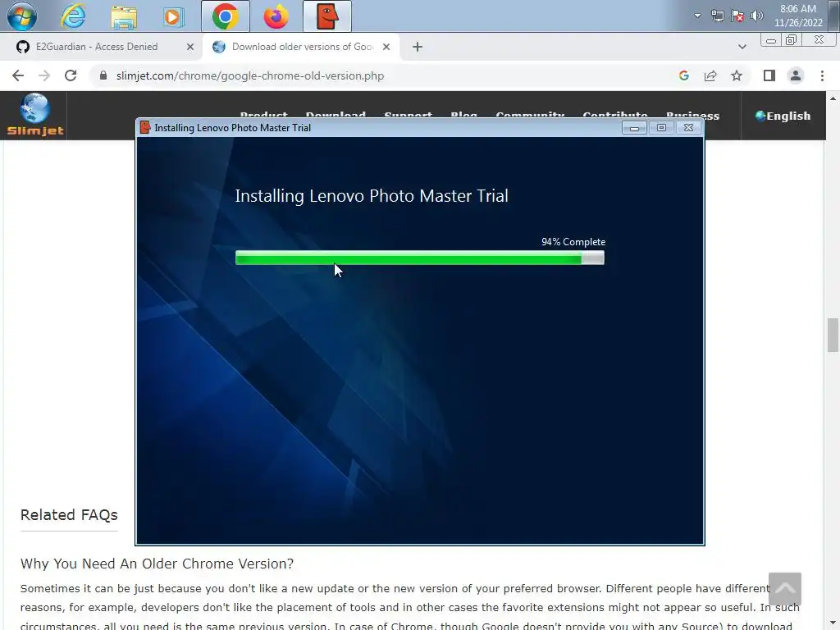840x630 pixels.
Task: Go to the Slimjet logo home link
Action: tap(34, 115)
